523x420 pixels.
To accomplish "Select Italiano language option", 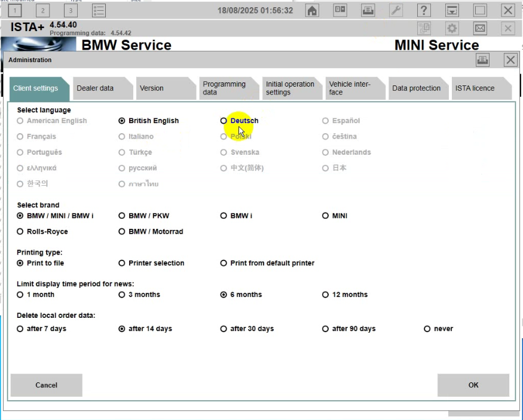I will pyautogui.click(x=136, y=136).
